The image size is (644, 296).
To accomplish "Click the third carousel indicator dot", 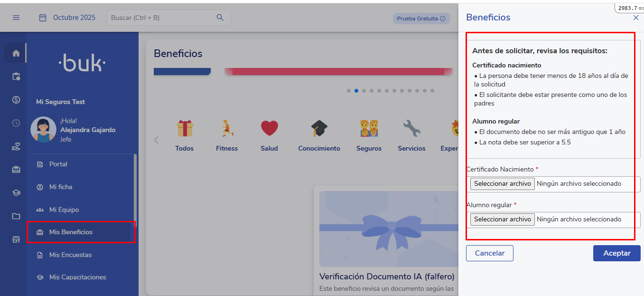I will 364,91.
